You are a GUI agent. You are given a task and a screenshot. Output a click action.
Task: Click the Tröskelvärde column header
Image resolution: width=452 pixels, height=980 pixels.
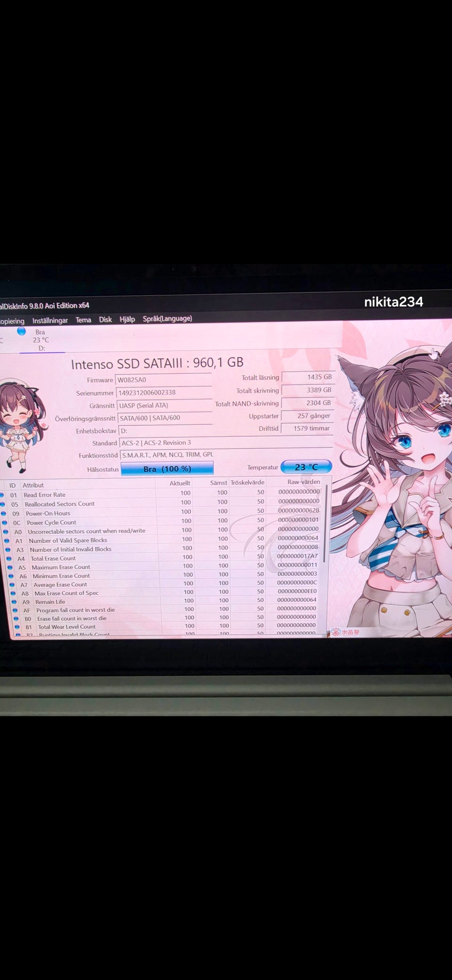247,482
